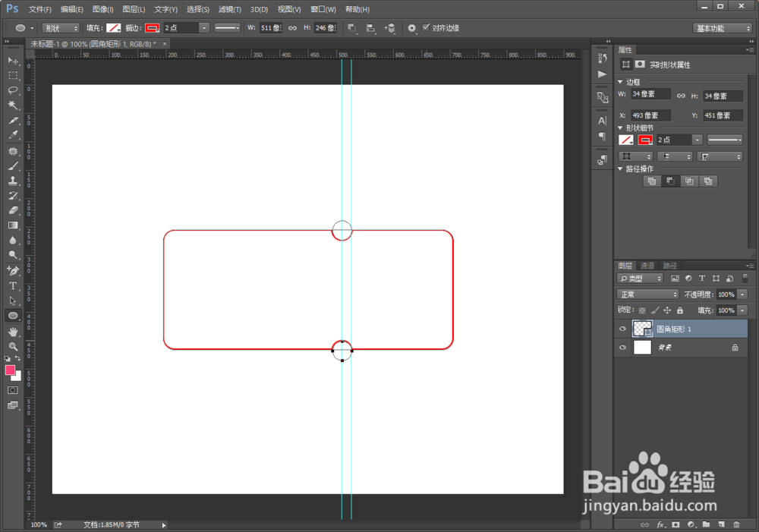Open the shape geometry gear settings
The image size is (759, 532).
[411, 28]
